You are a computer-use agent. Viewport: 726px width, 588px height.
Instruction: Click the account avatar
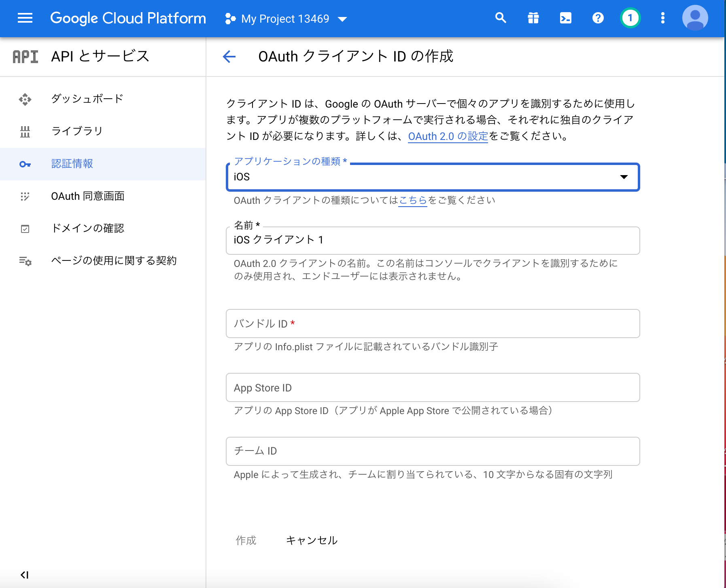(x=695, y=18)
